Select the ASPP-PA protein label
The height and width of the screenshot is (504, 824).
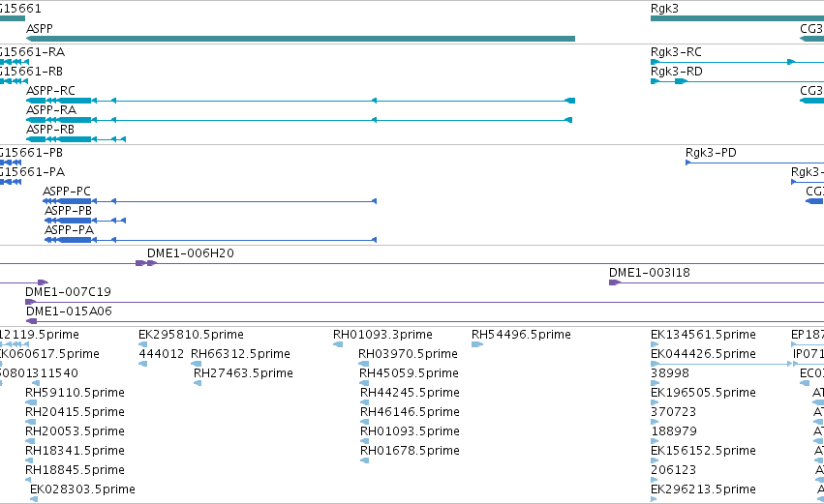coord(70,230)
